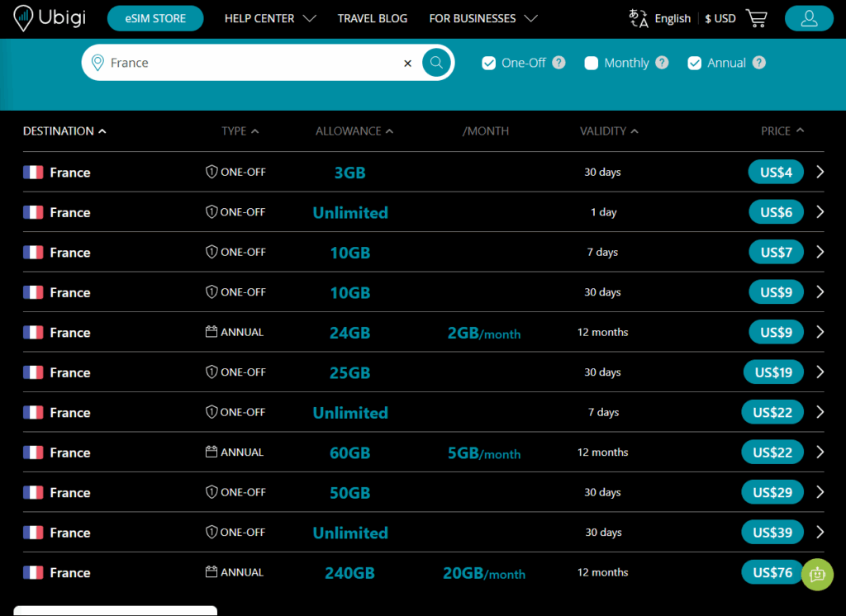Click the language translate icon
This screenshot has width=846, height=616.
[639, 18]
